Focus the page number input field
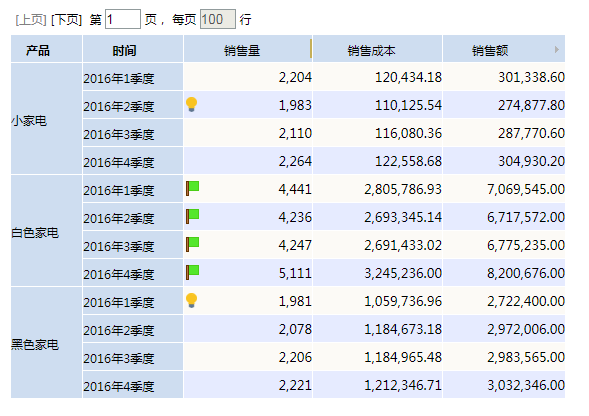 click(123, 19)
